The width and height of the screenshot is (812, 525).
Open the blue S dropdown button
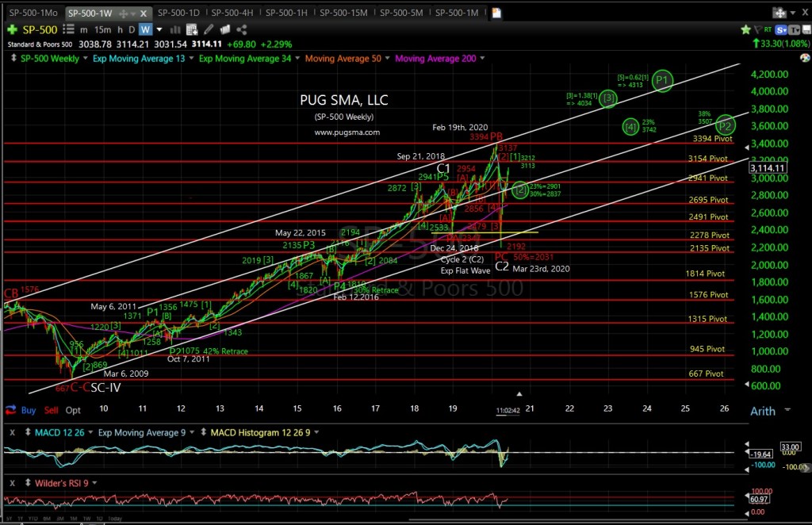click(x=781, y=29)
